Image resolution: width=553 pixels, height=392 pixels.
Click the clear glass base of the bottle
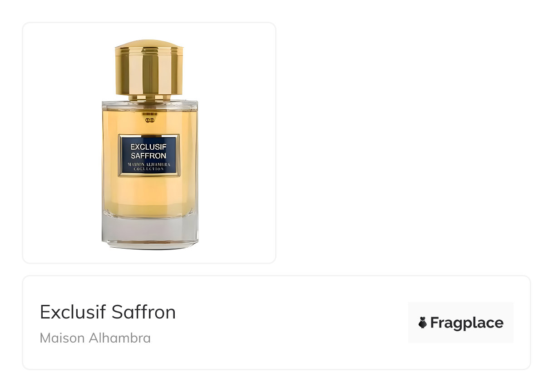(x=150, y=233)
